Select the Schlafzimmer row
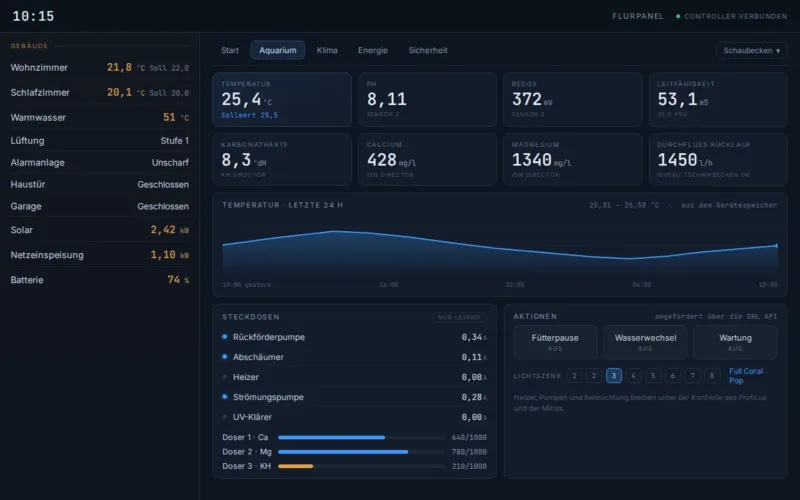The height and width of the screenshot is (500, 800). pos(99,92)
